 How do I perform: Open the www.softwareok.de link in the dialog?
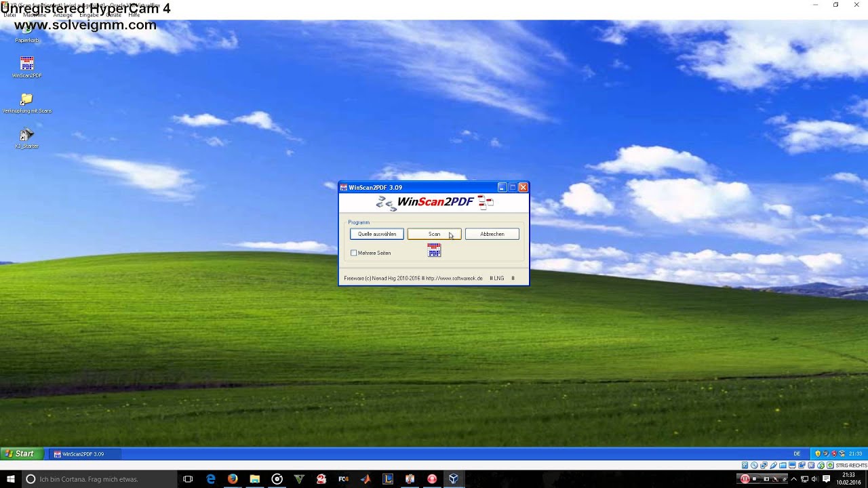click(x=454, y=278)
